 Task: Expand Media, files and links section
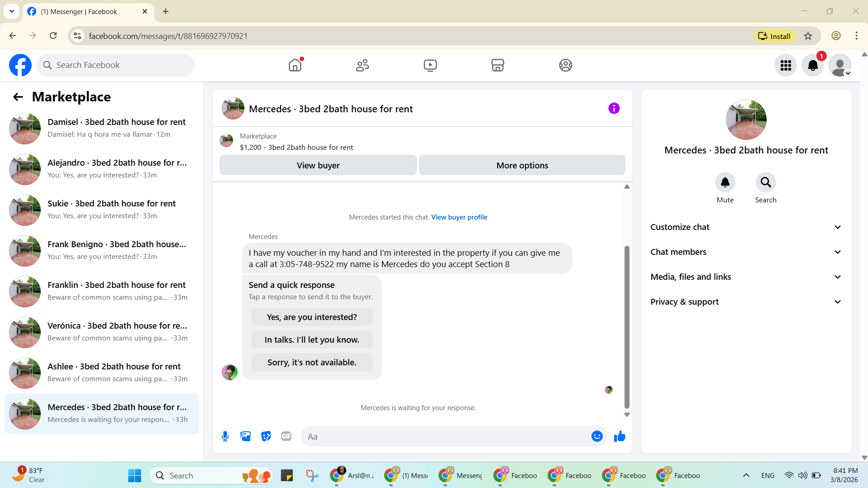(x=746, y=277)
